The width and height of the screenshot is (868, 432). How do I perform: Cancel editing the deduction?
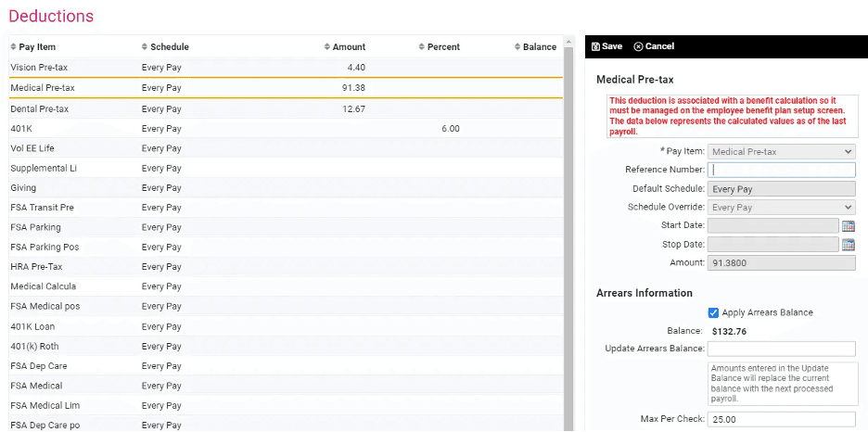coord(654,46)
